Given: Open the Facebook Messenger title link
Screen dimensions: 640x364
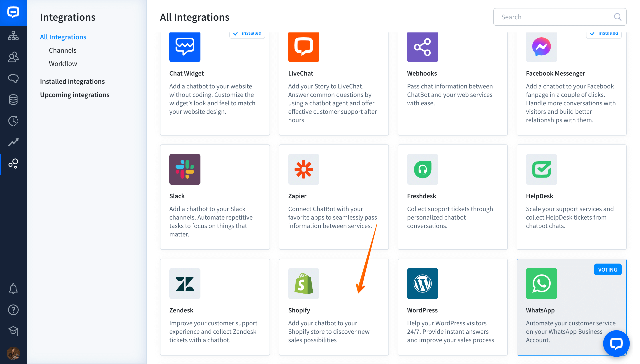Looking at the screenshot, I should pos(555,73).
